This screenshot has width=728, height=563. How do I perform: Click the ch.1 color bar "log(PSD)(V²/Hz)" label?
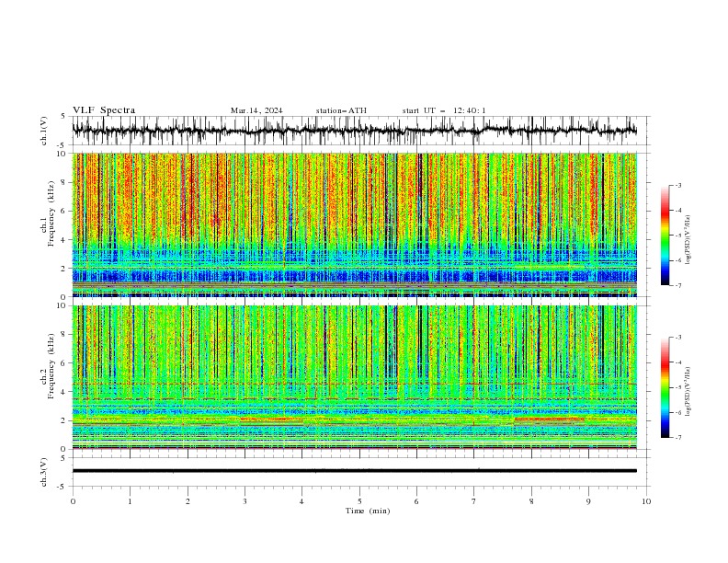tap(688, 240)
